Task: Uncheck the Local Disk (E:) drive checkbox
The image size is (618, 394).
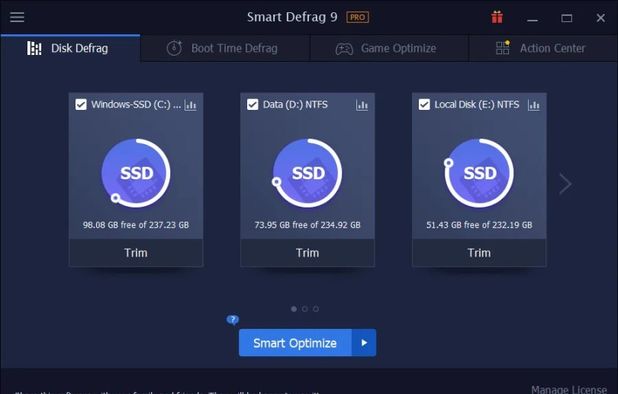Action: click(424, 105)
